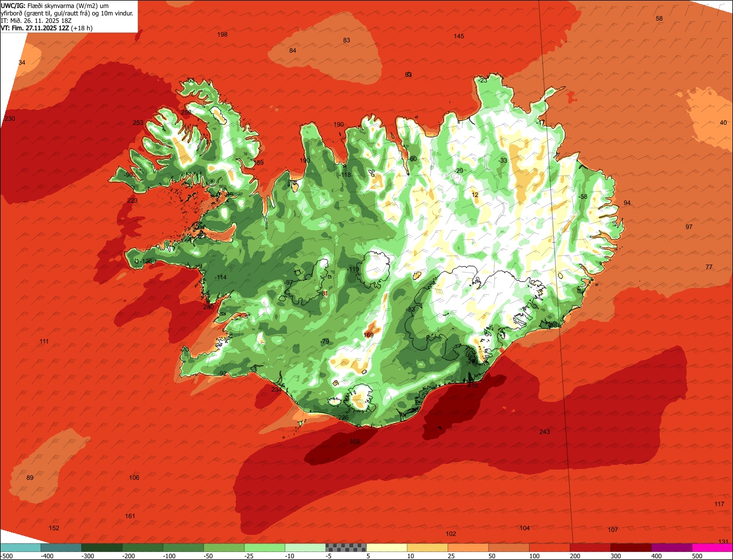Screen dimensions: 733x560
Task: Pick the -100 to -50 green swatch
Action: click(x=183, y=547)
